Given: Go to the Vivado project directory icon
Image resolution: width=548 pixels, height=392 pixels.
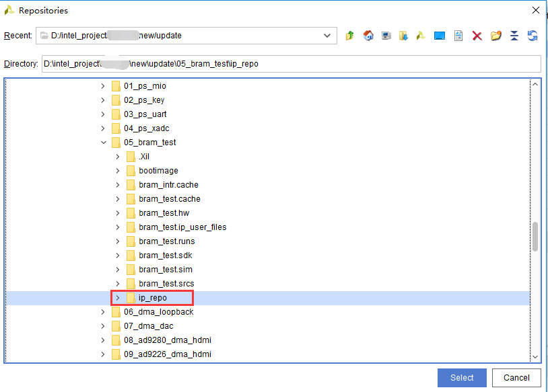Looking at the screenshot, I should click(421, 36).
